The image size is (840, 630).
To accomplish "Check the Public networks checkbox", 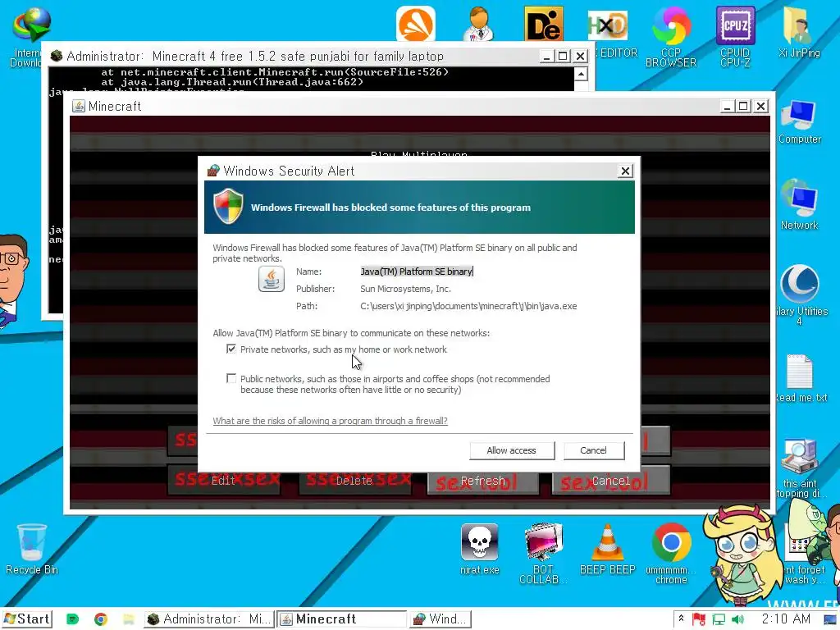I will (x=231, y=379).
